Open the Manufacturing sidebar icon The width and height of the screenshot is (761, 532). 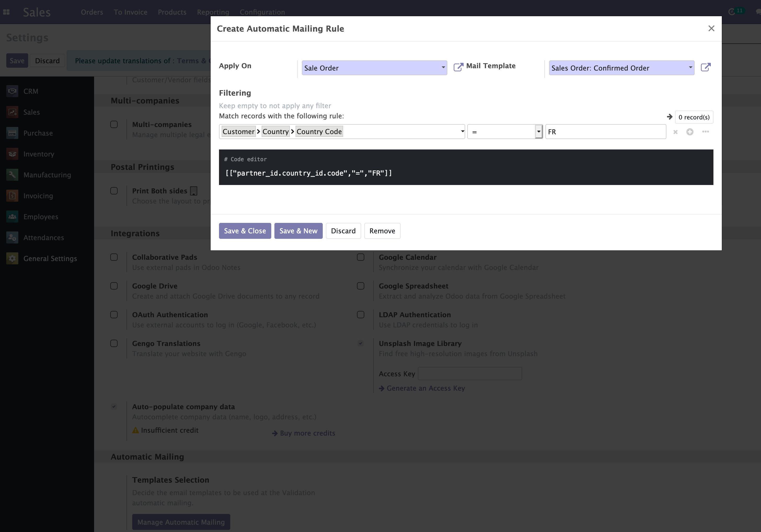click(x=12, y=175)
